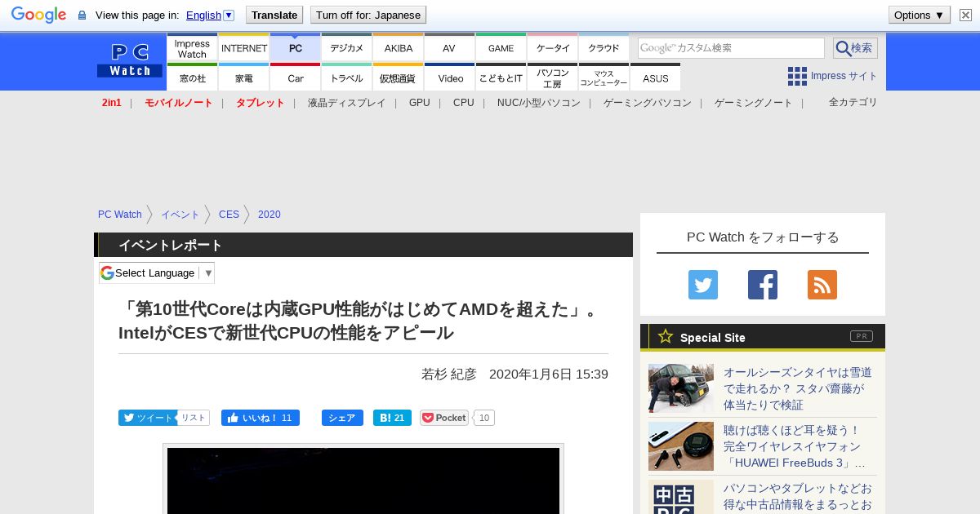Click Turn off for: Japanese button

click(x=368, y=15)
